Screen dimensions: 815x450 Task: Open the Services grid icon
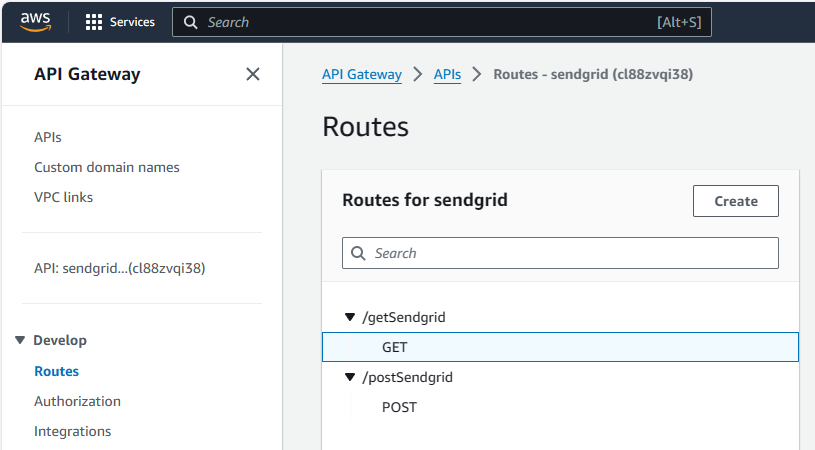[94, 22]
